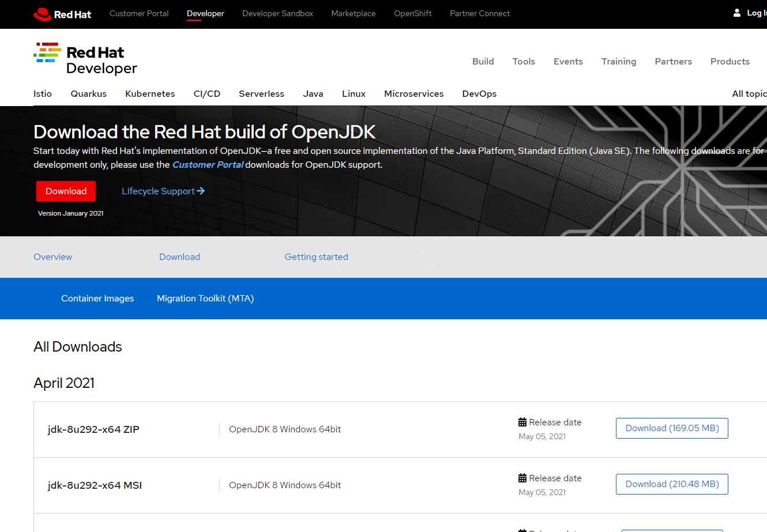
Task: Click the April 2021 heading
Action: [x=64, y=383]
